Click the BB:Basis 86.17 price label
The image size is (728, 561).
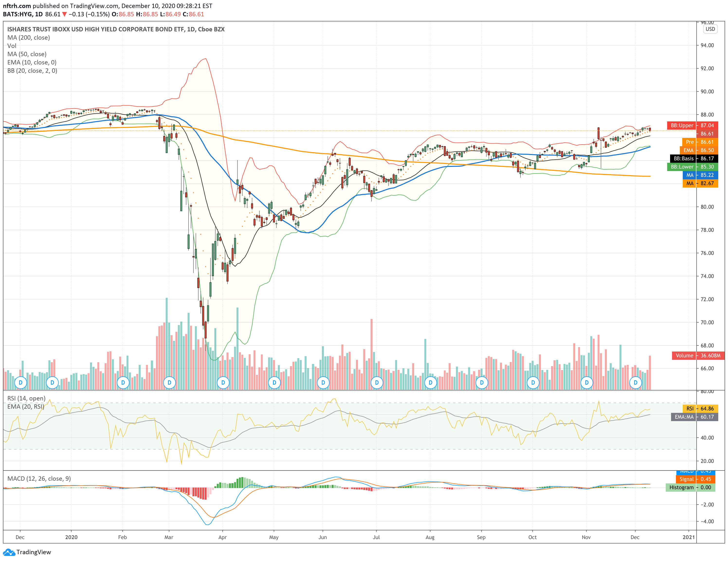click(x=694, y=159)
